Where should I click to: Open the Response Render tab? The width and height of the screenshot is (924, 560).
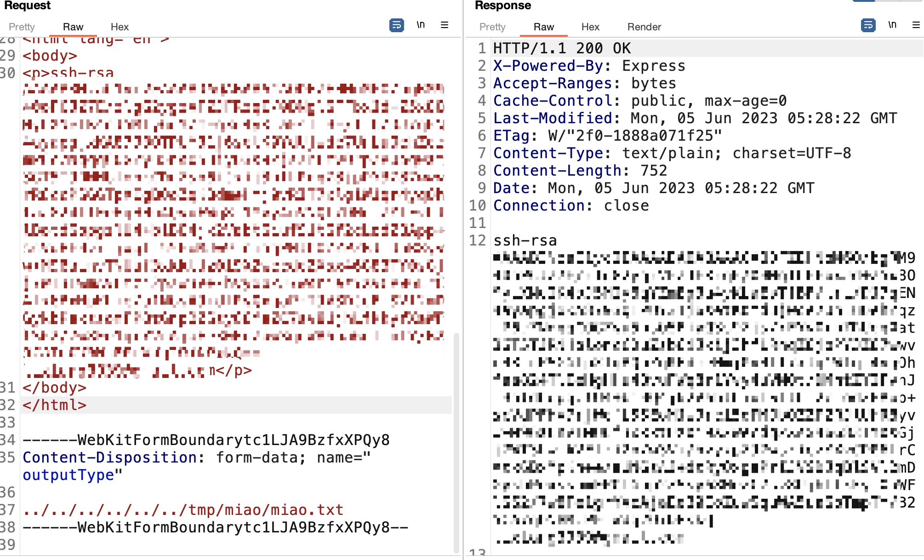pyautogui.click(x=644, y=27)
